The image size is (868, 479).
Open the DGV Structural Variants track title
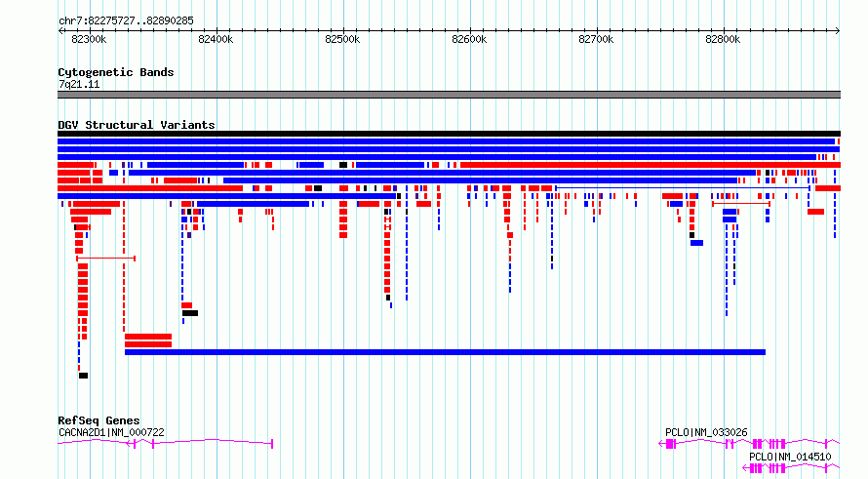tap(137, 125)
